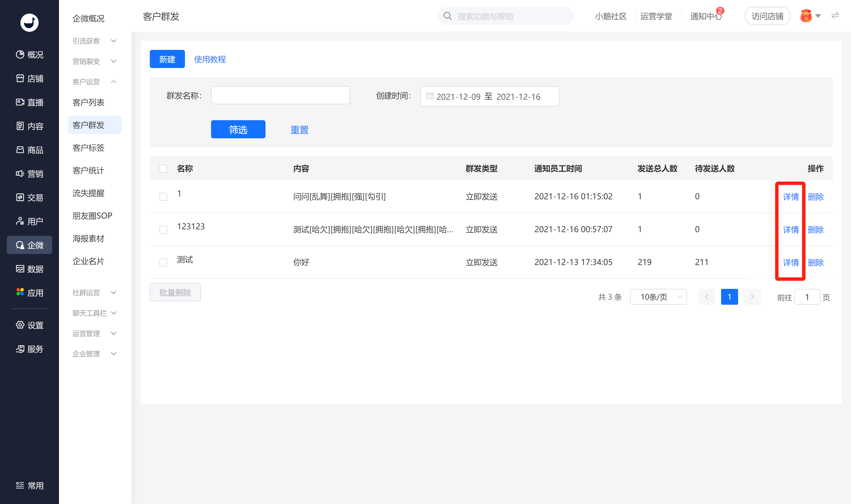Go to 客户列表 menu item
The width and height of the screenshot is (851, 504).
pyautogui.click(x=89, y=102)
